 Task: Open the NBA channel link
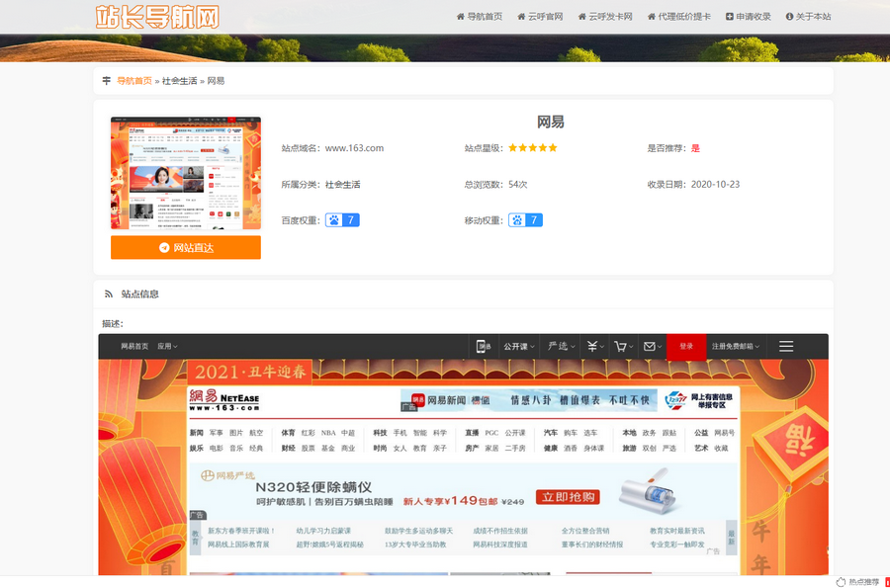click(x=328, y=433)
